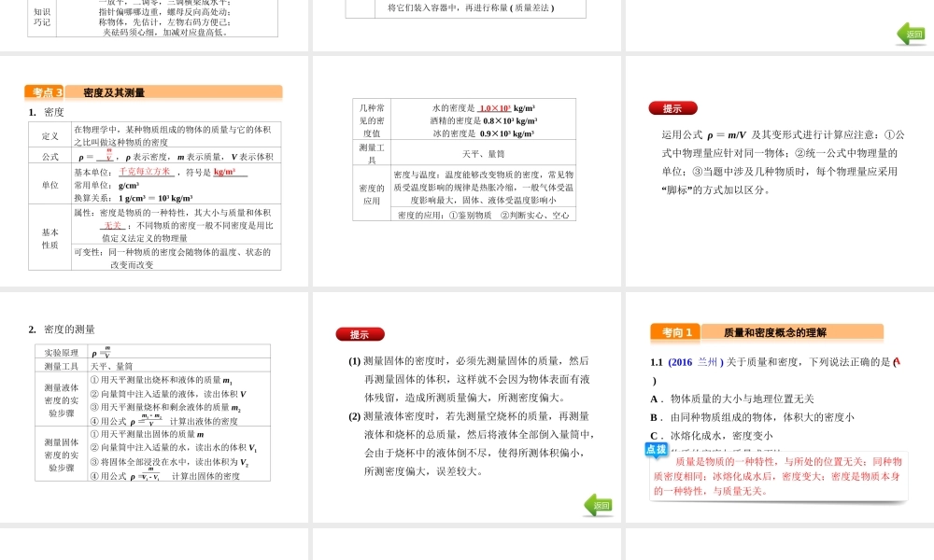Click option C. 冰熔化成水，密度变小
The height and width of the screenshot is (560, 934).
(x=711, y=436)
